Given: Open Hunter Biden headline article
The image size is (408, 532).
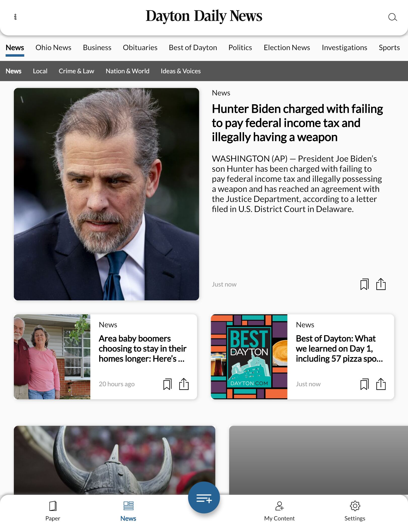Looking at the screenshot, I should (x=297, y=123).
